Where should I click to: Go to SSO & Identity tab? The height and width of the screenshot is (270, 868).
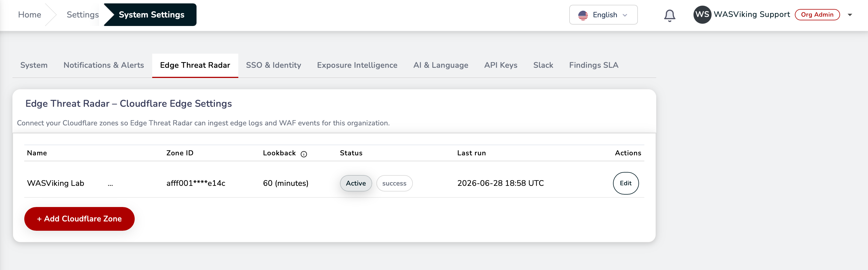coord(273,65)
